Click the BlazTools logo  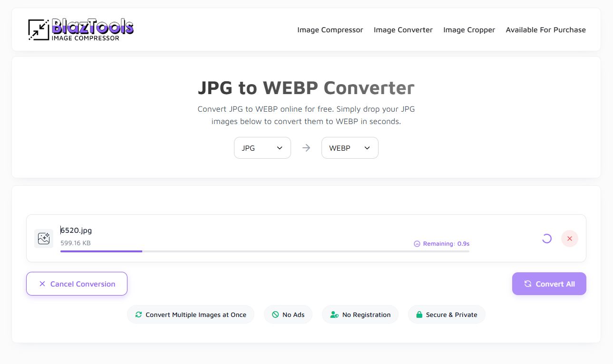pos(81,29)
